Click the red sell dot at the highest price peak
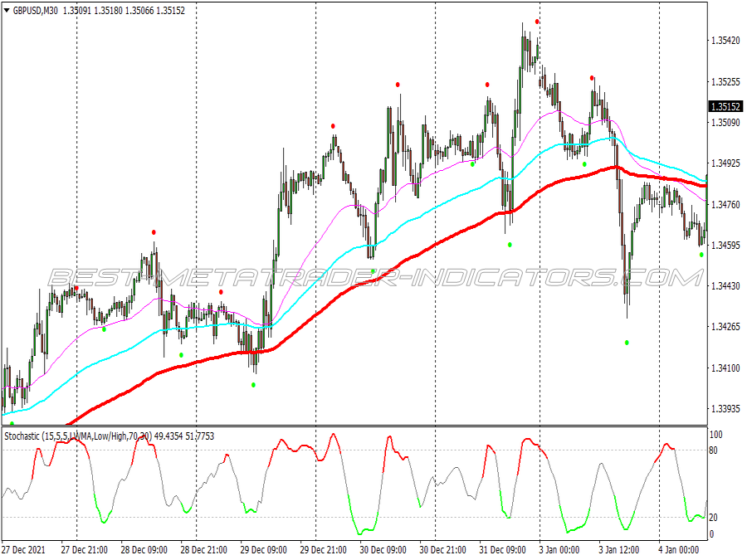Image resolution: width=747 pixels, height=560 pixels. [537, 22]
